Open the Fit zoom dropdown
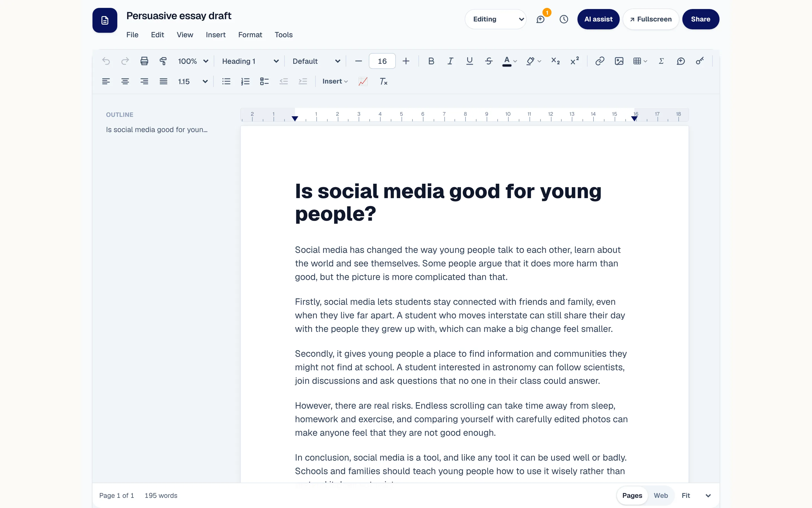The height and width of the screenshot is (508, 812). pos(696,496)
